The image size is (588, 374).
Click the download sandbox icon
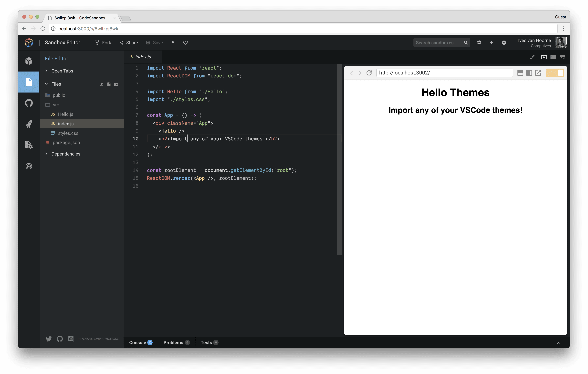[173, 43]
